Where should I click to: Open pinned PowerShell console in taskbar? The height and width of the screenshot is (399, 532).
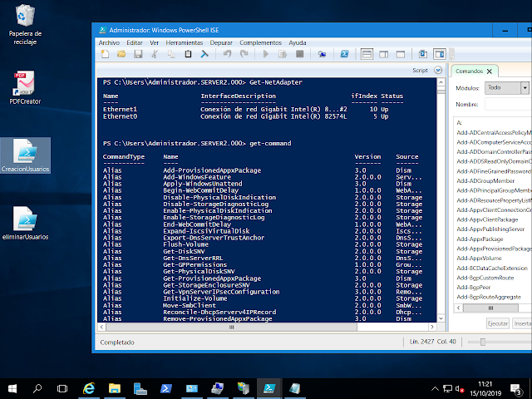(x=166, y=388)
